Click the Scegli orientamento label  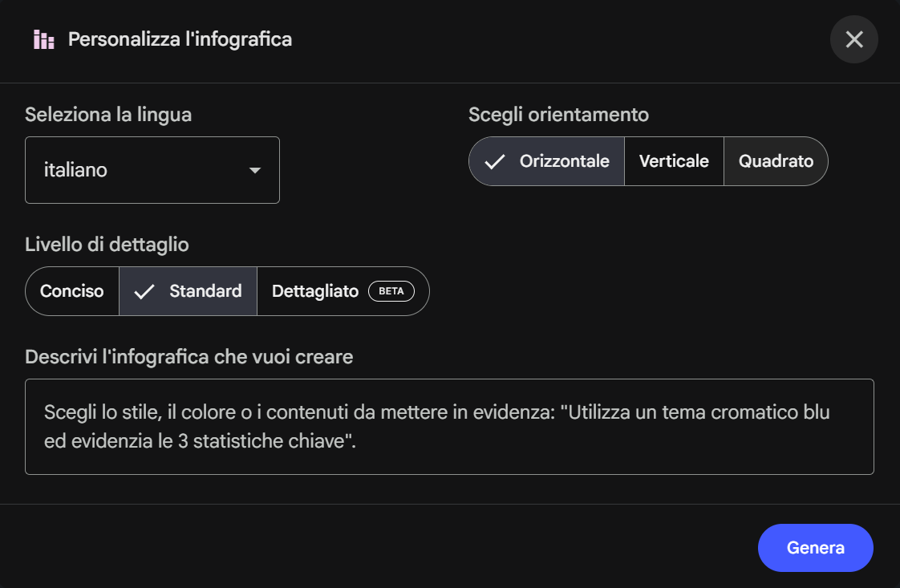558,115
